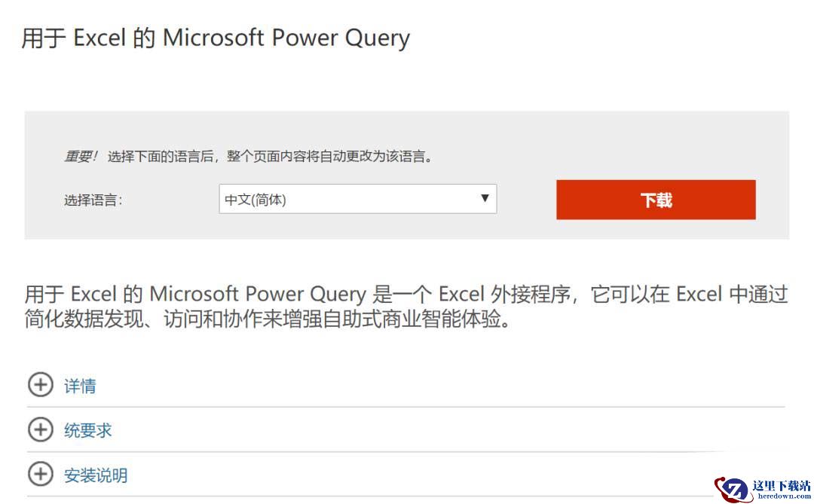Click the 重要! italic notice text
The width and height of the screenshot is (814, 504).
(x=81, y=156)
